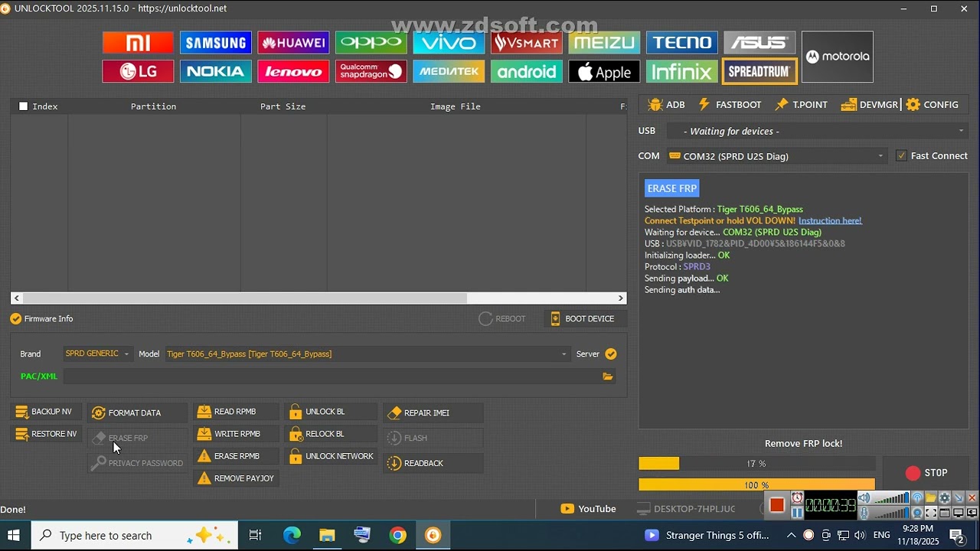Open the YouTube link in status bar
The width and height of the screenshot is (980, 551).
coord(588,509)
